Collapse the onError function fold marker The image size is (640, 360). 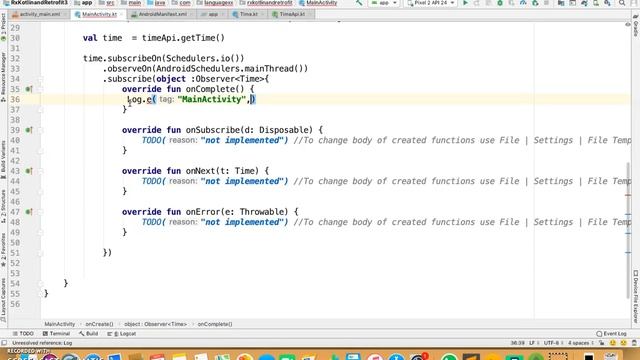point(40,211)
